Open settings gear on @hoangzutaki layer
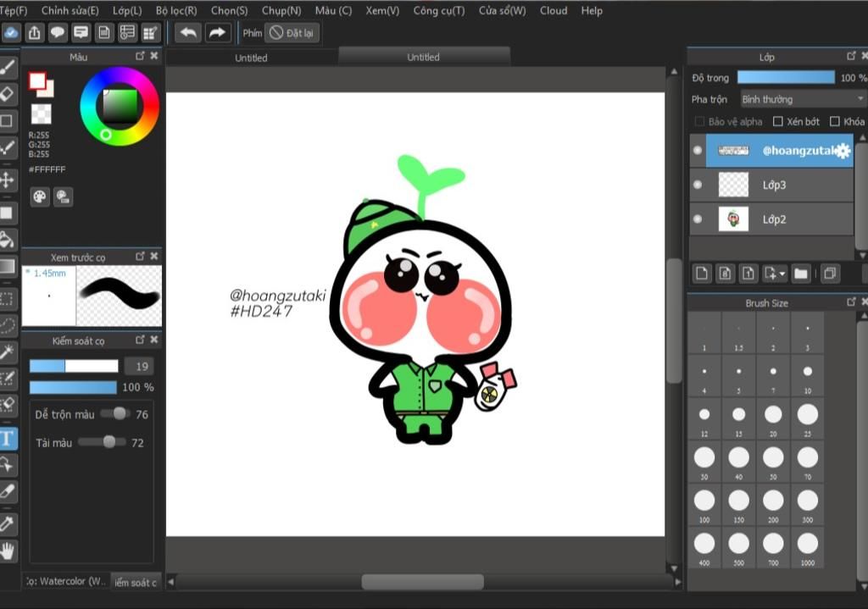This screenshot has height=609, width=868. (843, 150)
